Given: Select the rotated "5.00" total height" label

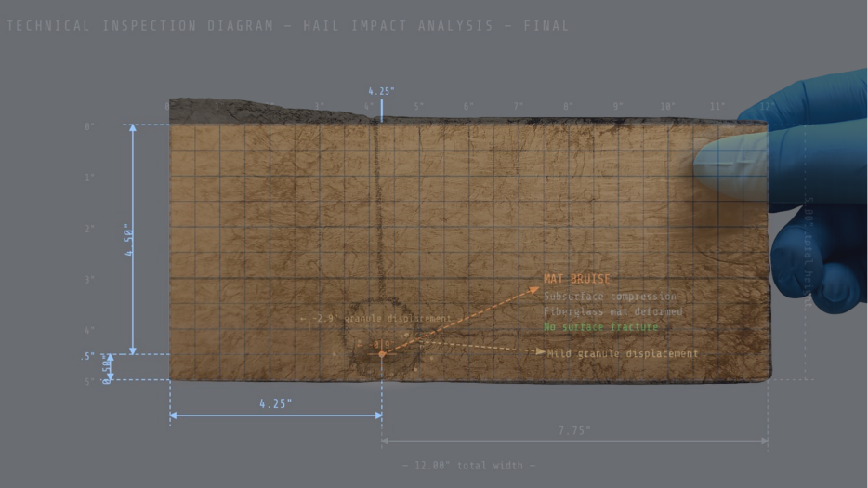Looking at the screenshot, I should point(809,252).
